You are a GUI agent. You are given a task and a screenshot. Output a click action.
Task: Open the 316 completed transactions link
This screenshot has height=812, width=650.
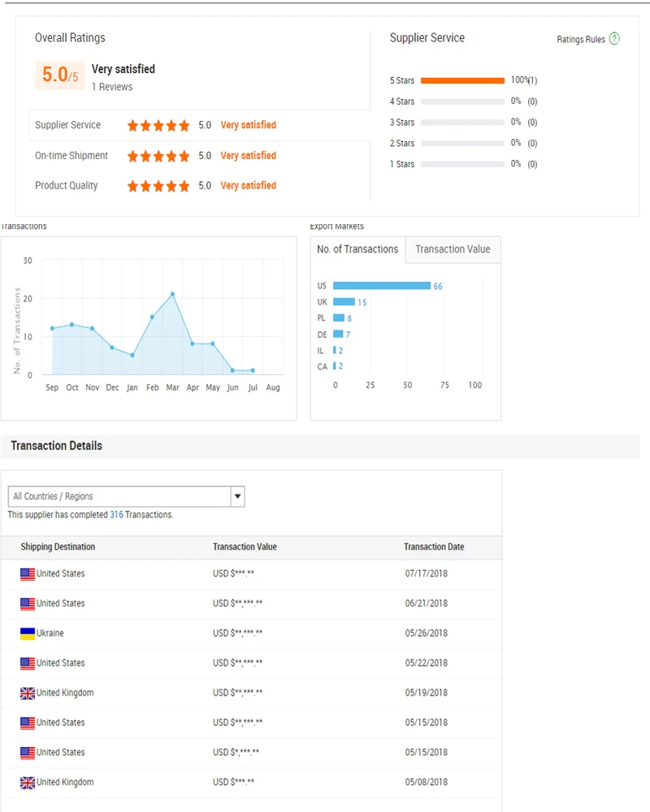point(116,515)
